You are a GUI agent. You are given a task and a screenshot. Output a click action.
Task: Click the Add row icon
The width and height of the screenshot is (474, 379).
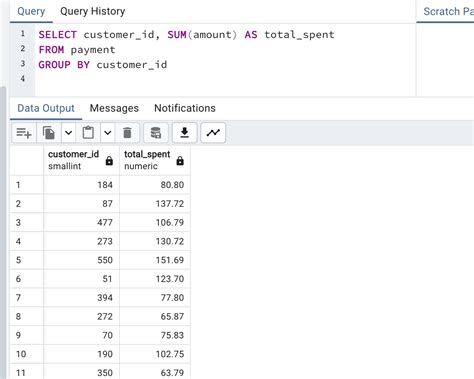(24, 133)
